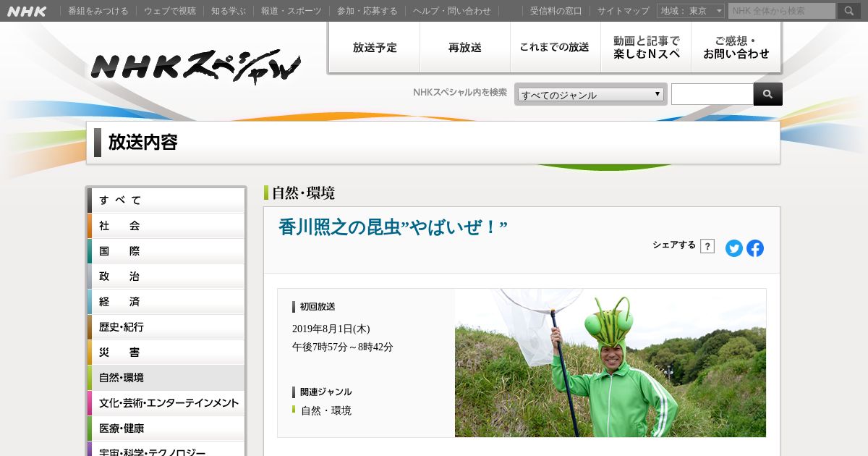Share the page on Facebook
The height and width of the screenshot is (456, 868).
click(755, 248)
